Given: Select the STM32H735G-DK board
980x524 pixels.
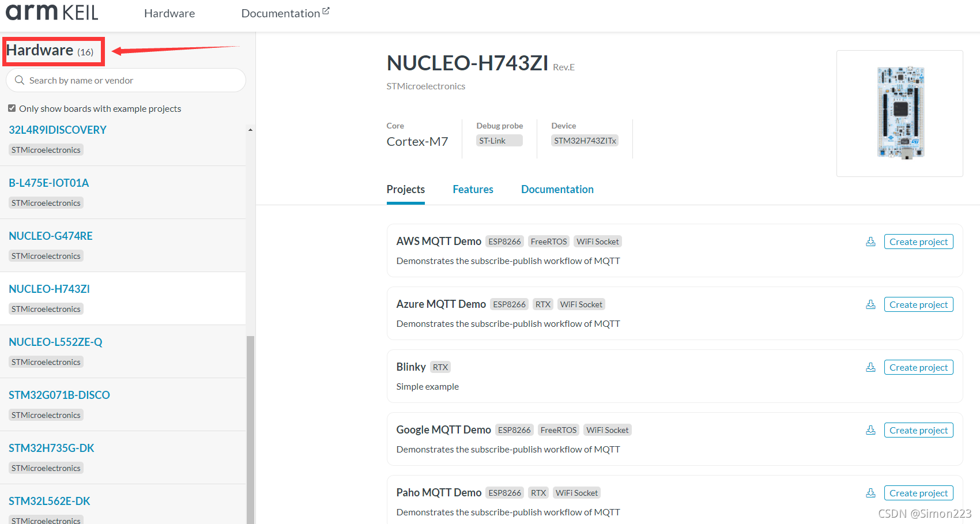Looking at the screenshot, I should click(x=51, y=448).
